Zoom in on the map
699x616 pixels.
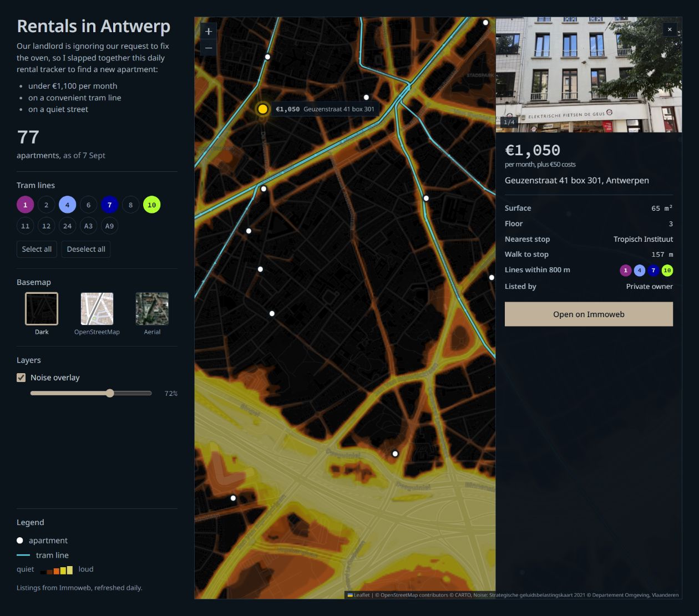pos(209,32)
